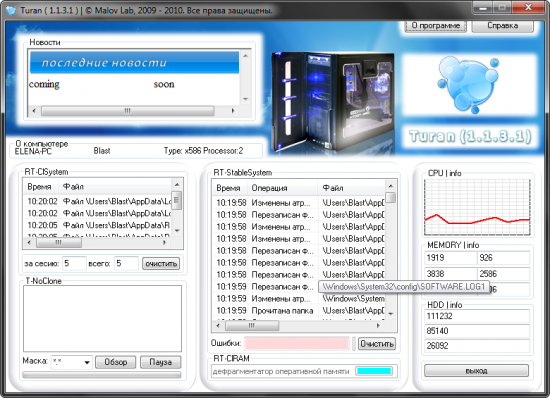This screenshot has height=398, width=550.
Task: Open the 'Справка' help button
Action: coord(503,26)
